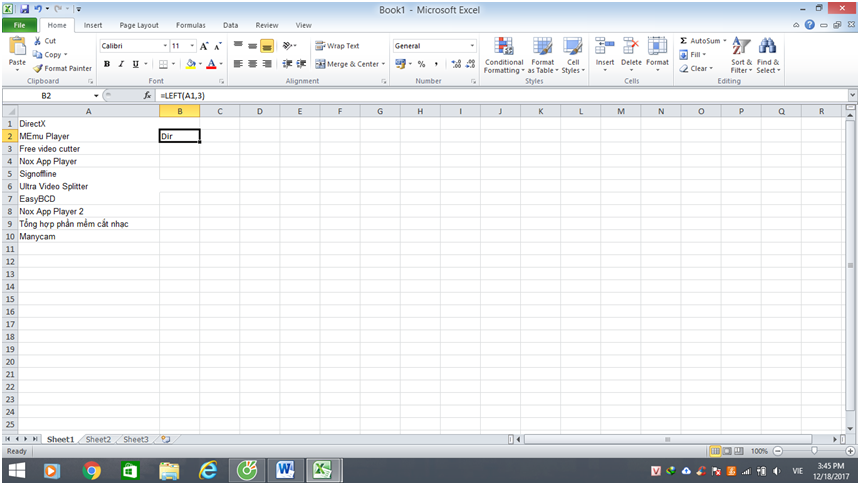Click the AutoSum sigma icon

tap(684, 41)
